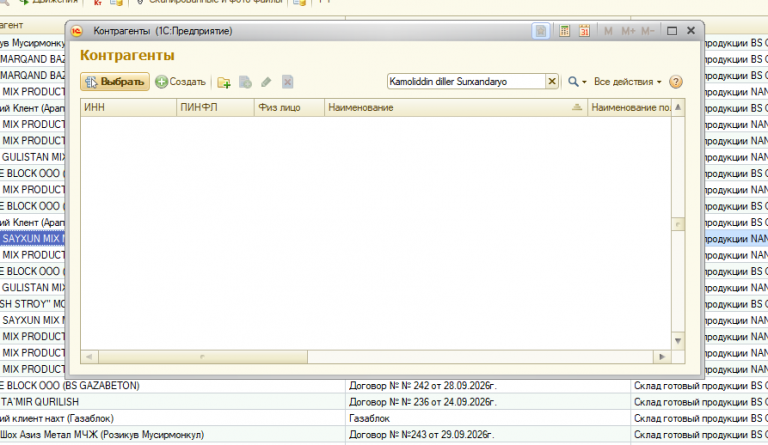This screenshot has height=445, width=768.
Task: Click the Наименование column header
Action: click(456, 107)
